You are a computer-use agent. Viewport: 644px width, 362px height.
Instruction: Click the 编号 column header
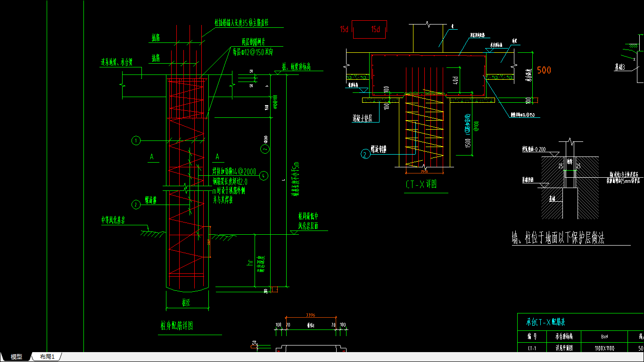tap(532, 337)
